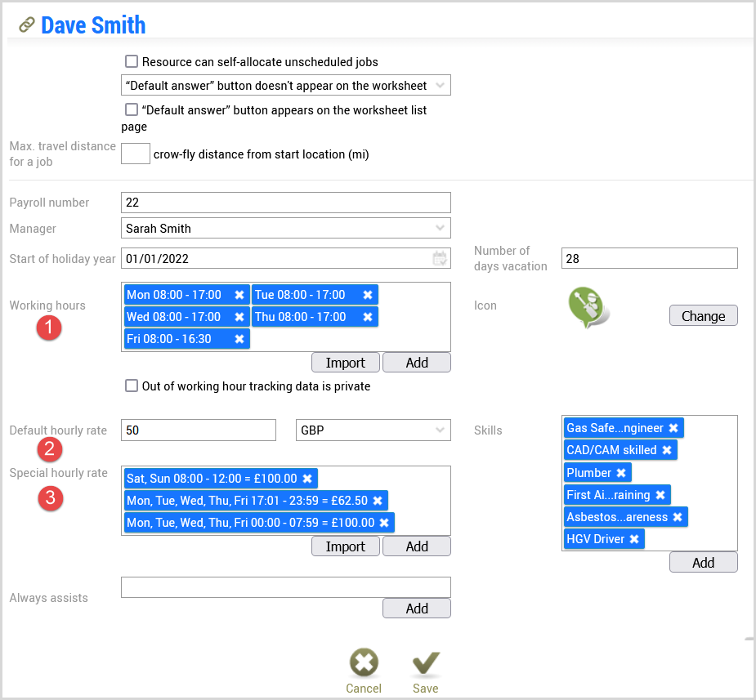This screenshot has height=700, width=756.
Task: Enable Resource can self-allocate unscheduled jobs
Action: tap(132, 61)
